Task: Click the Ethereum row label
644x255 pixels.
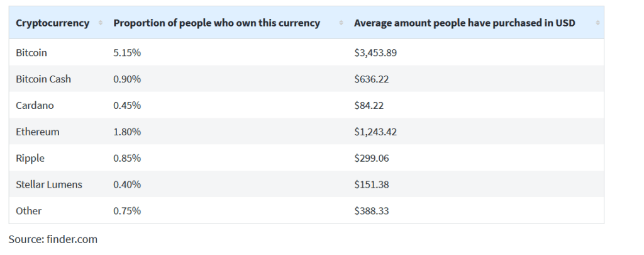Action: [x=38, y=132]
